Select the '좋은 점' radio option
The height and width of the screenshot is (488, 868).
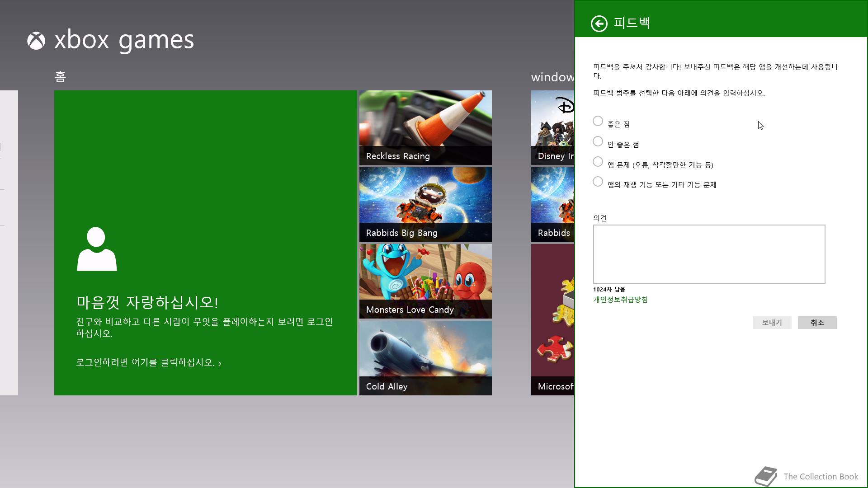tap(598, 121)
